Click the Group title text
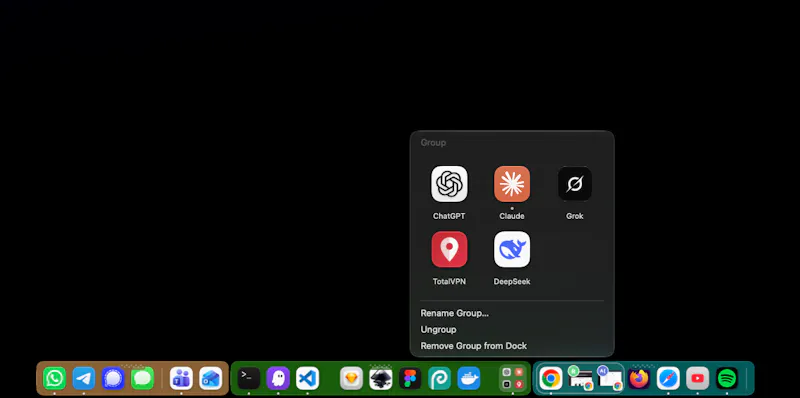This screenshot has height=398, width=800. click(x=433, y=143)
